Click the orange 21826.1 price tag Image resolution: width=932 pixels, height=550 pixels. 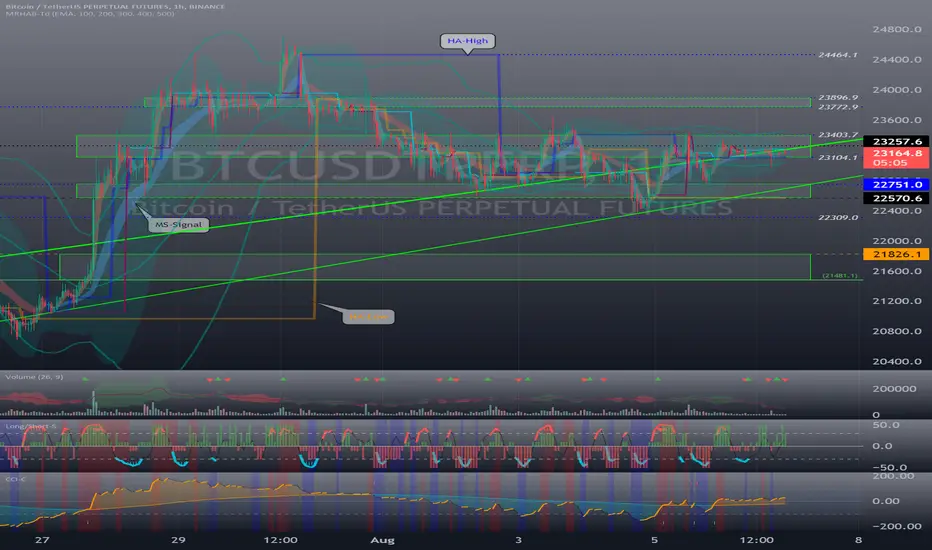[x=896, y=254]
